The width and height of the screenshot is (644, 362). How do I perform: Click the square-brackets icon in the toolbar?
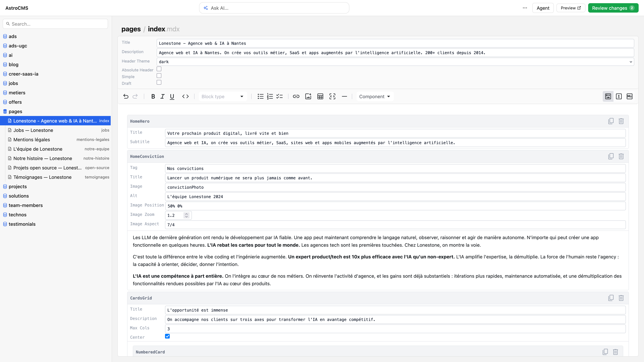tap(332, 96)
